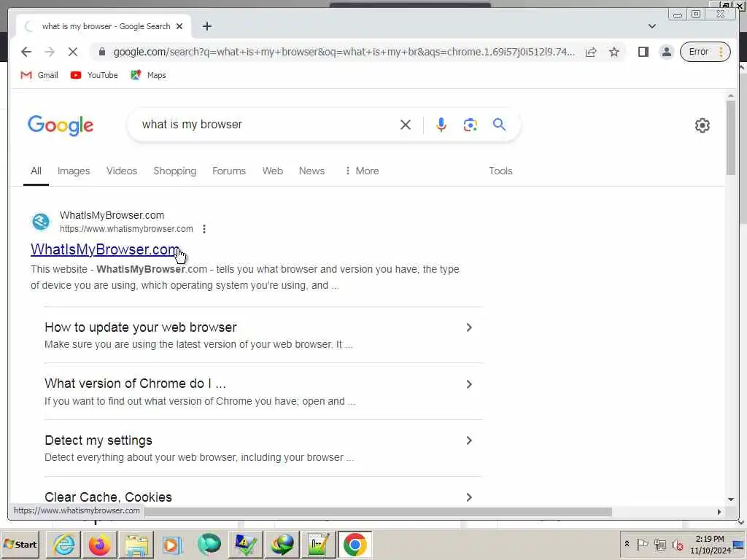
Task: Switch to Shopping tab
Action: 175,171
